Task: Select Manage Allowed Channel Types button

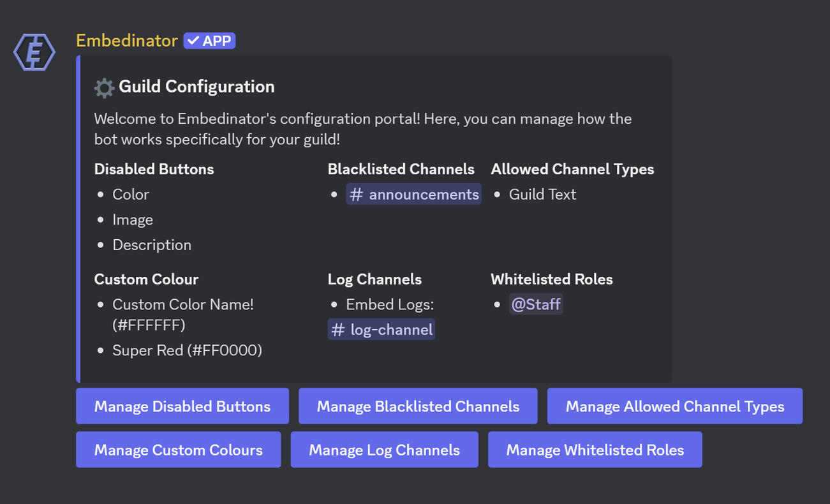Action: point(675,406)
